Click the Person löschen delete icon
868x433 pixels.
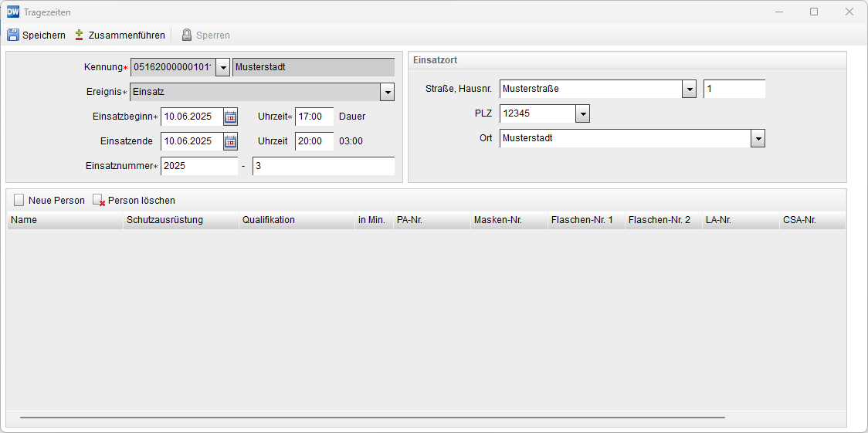point(99,200)
